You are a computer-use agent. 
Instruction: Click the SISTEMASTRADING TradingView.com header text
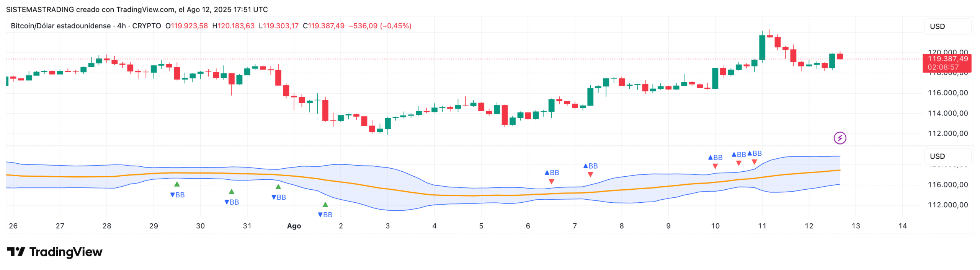(137, 9)
